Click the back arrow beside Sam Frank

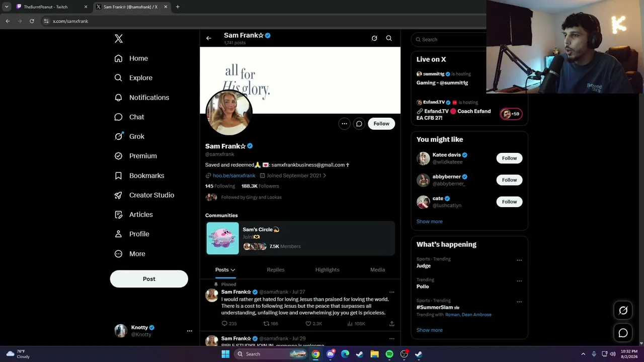(x=209, y=38)
